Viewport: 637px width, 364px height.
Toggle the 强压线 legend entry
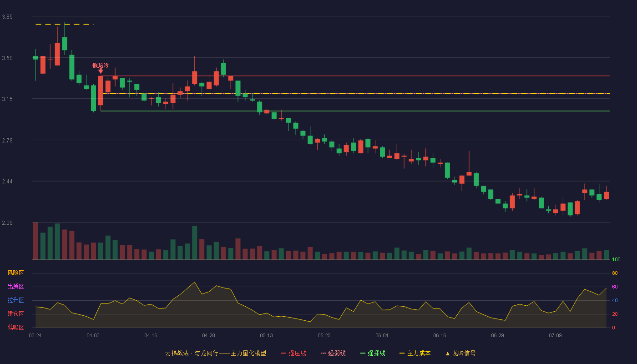pyautogui.click(x=293, y=353)
